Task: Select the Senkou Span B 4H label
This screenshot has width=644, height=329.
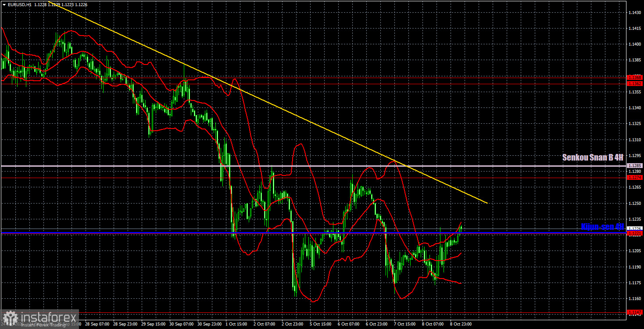Action: (593, 157)
